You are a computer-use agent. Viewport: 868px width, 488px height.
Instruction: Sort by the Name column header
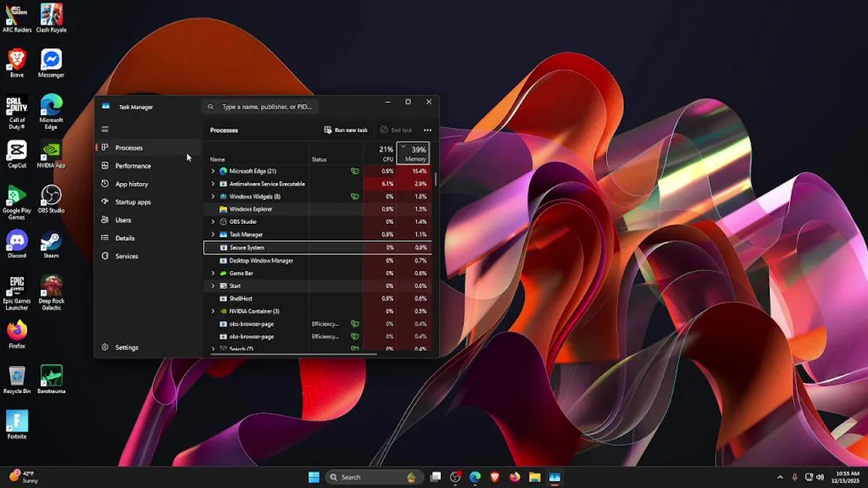258,153
